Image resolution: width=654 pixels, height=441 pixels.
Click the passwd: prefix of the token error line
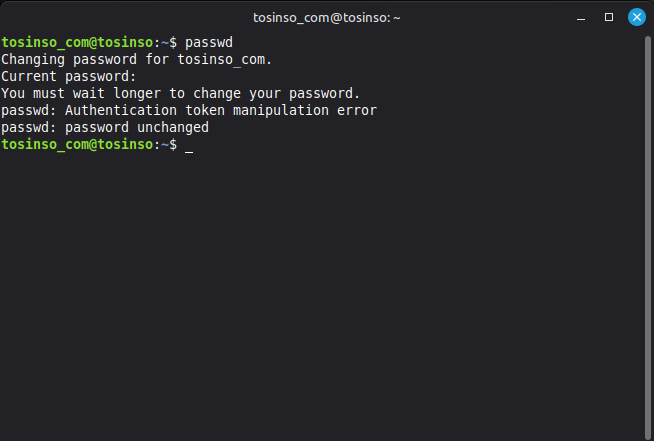click(29, 111)
